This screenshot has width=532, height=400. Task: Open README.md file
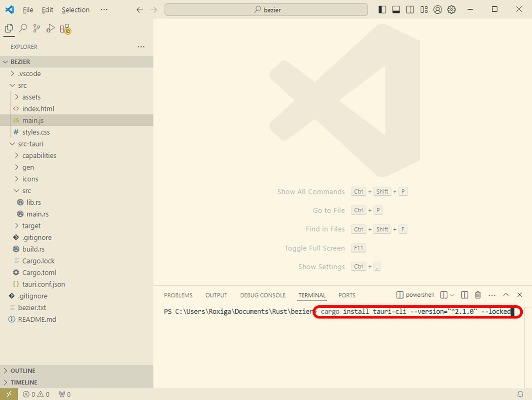77,319
